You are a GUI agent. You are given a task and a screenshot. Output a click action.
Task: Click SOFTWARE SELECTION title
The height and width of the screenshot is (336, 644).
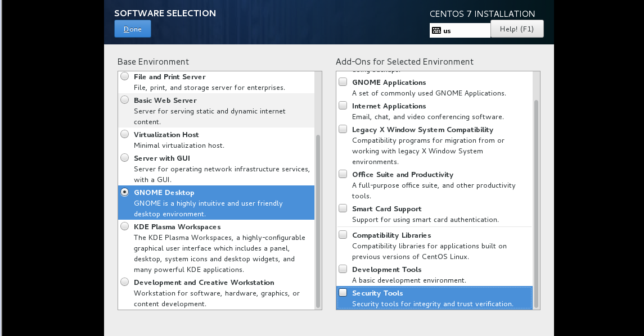165,13
